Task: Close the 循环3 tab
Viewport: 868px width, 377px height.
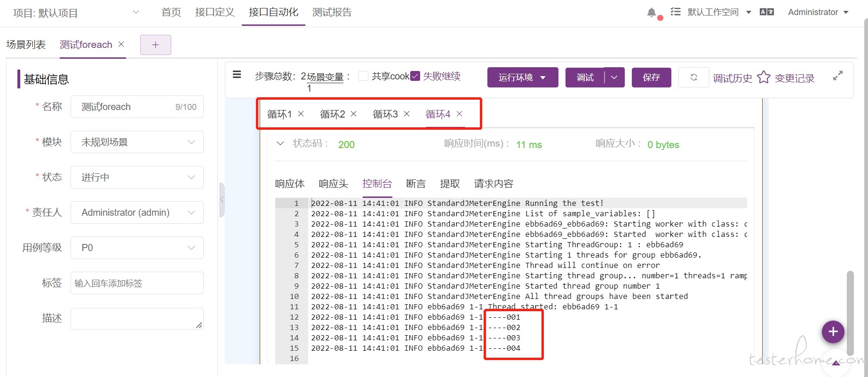Action: pyautogui.click(x=407, y=114)
